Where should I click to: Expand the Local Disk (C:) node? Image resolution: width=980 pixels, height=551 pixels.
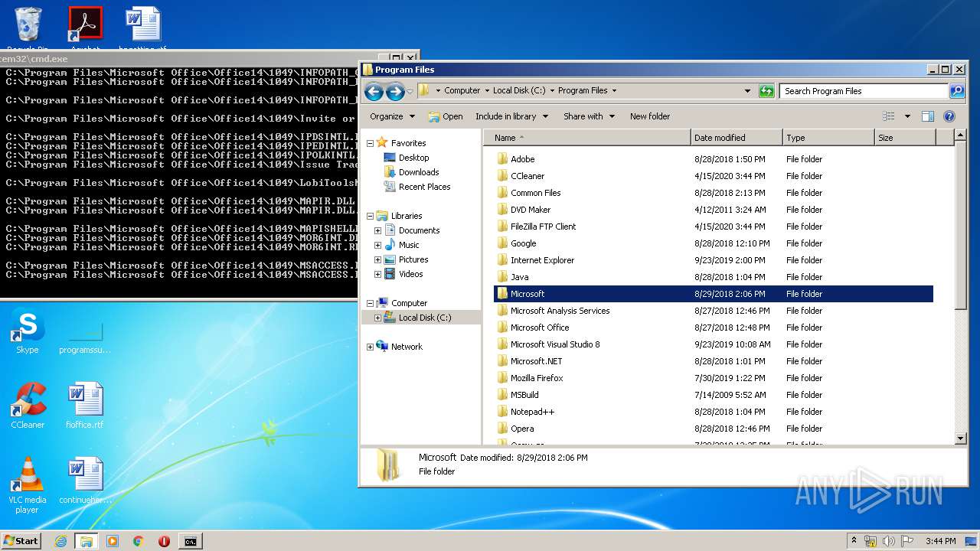pos(377,318)
